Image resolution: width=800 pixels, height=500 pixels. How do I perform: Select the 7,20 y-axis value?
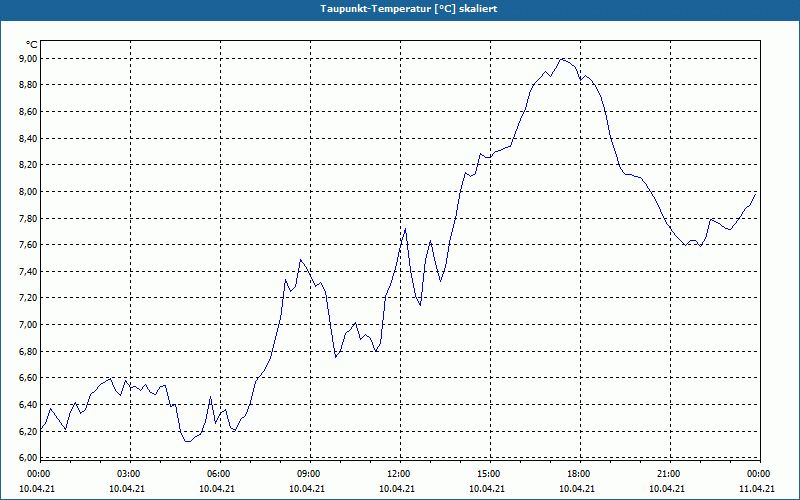(x=29, y=297)
